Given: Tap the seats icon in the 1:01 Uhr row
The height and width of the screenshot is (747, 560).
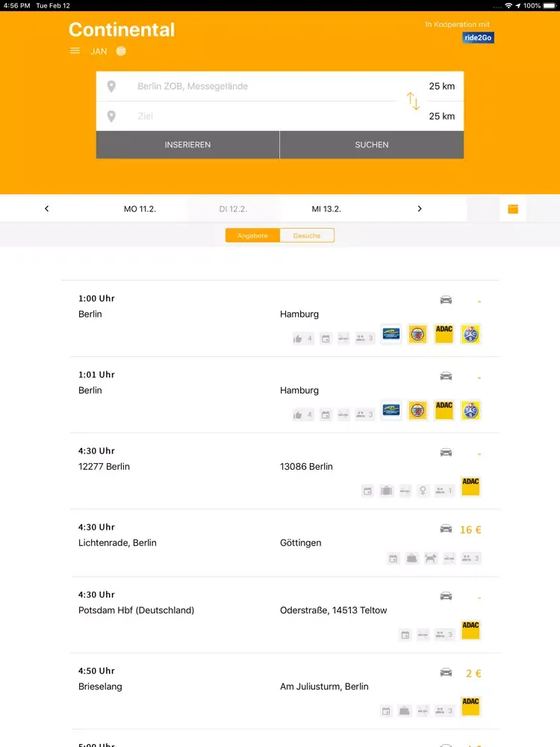Looking at the screenshot, I should coord(365,415).
